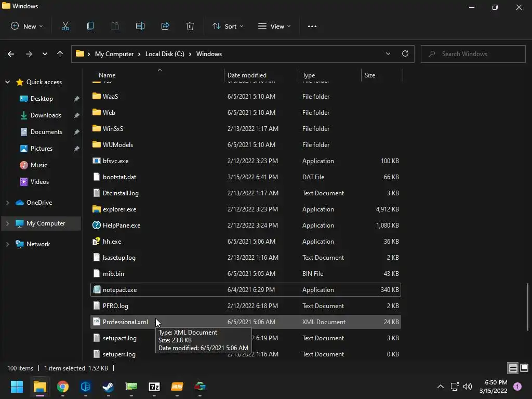Screen dimensions: 532x399
Task: Show hidden tray icons chevron
Action: [x=441, y=387]
